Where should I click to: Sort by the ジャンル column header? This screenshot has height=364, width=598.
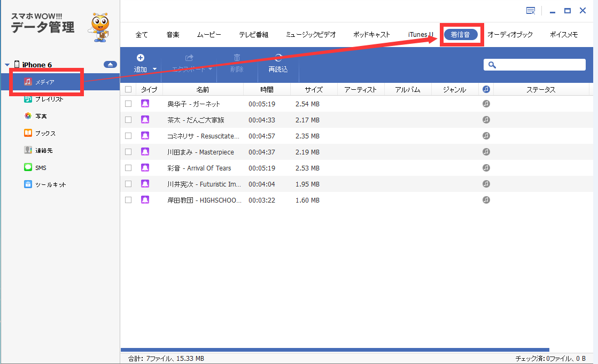454,89
